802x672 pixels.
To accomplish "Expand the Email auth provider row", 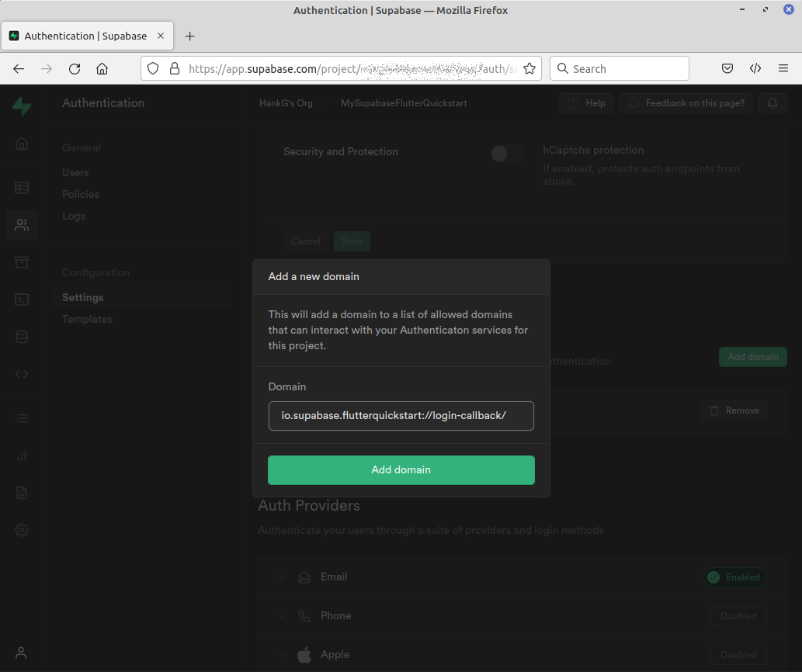I will [283, 577].
